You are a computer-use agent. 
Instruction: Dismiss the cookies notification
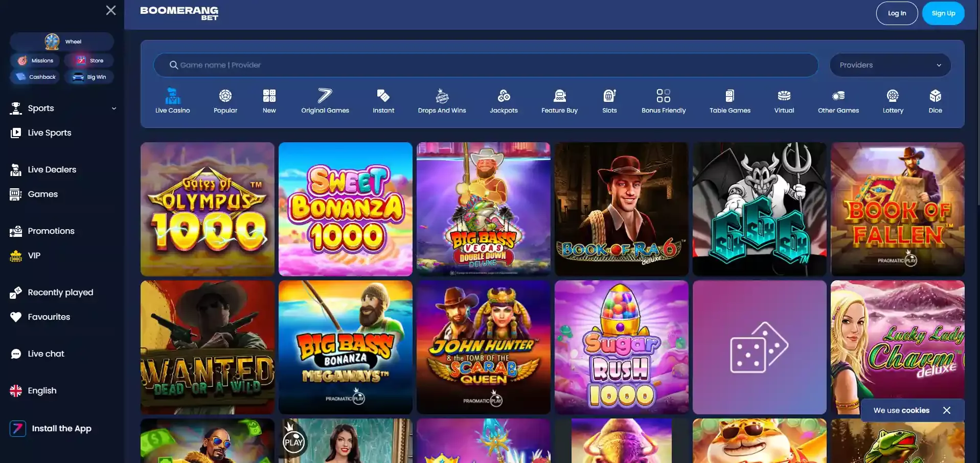[946, 410]
